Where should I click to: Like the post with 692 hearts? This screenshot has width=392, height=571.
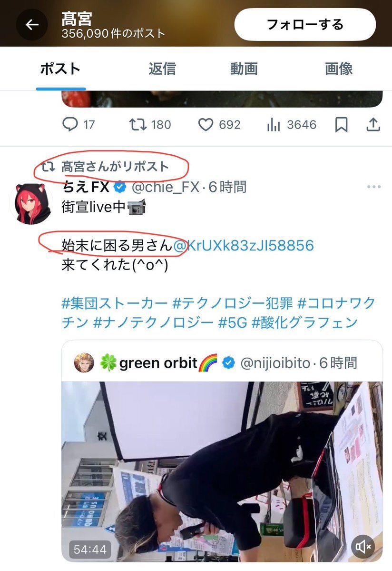(206, 125)
